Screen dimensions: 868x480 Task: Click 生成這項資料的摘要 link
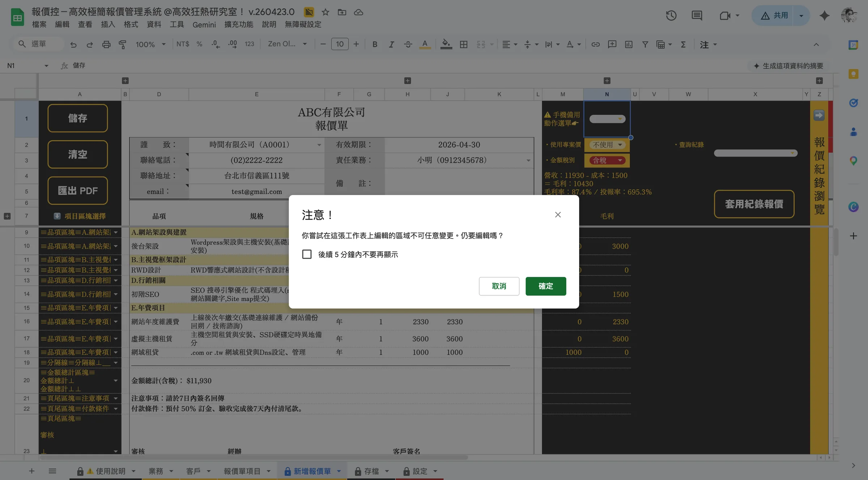tap(788, 66)
